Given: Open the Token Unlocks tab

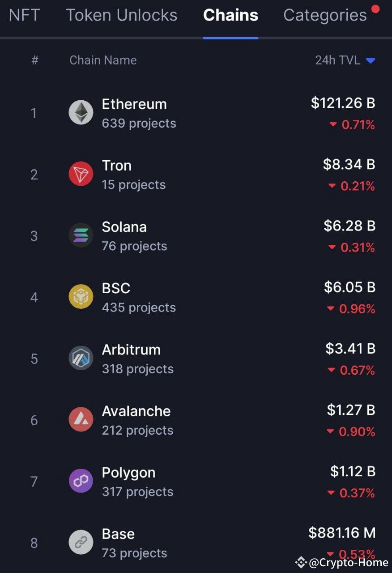Looking at the screenshot, I should (122, 15).
